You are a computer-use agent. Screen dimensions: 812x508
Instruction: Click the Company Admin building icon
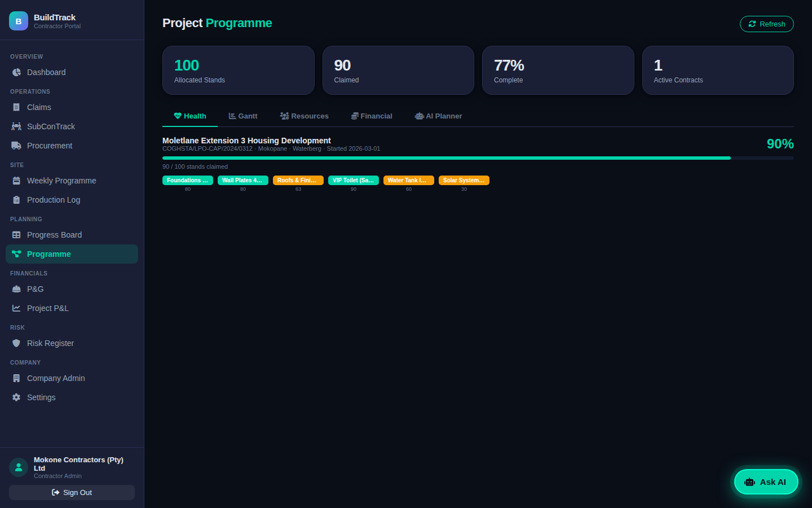point(16,378)
